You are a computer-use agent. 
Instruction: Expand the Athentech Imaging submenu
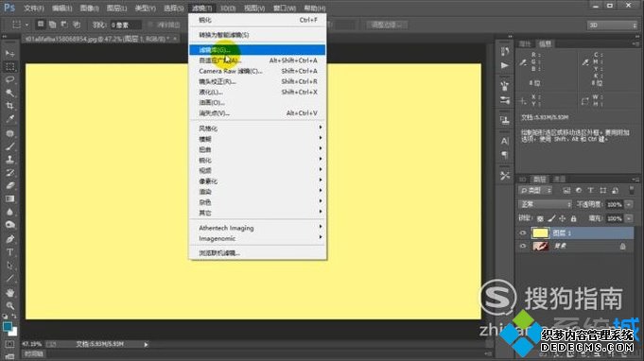pos(257,228)
